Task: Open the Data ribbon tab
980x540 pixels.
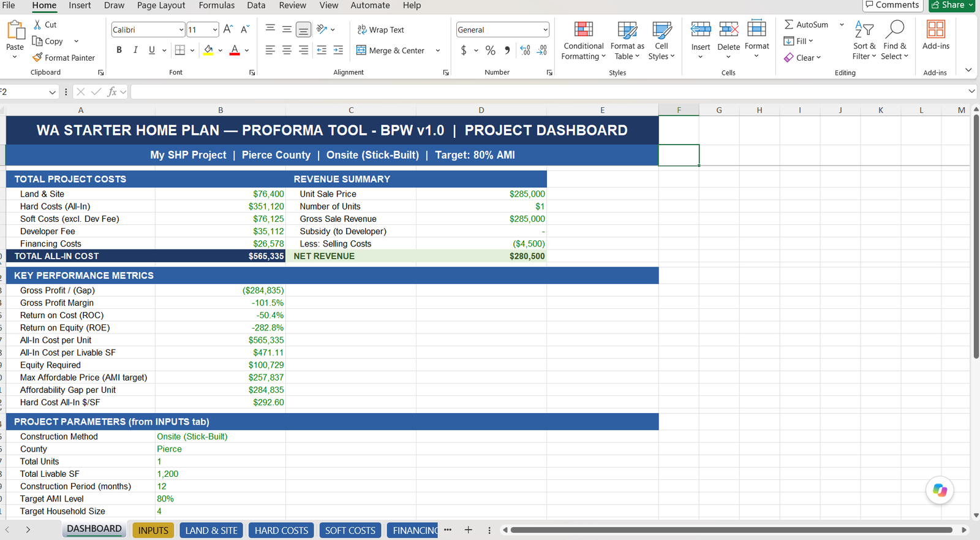Action: [256, 6]
